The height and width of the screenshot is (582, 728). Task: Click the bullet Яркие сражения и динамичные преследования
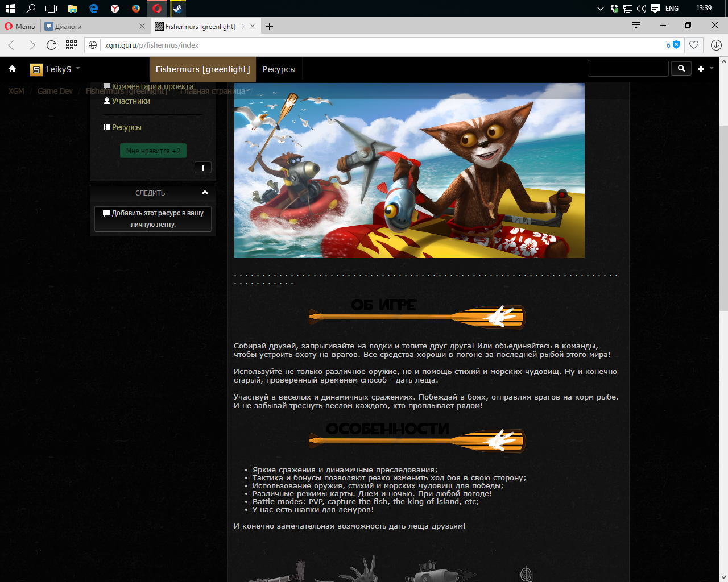pos(345,470)
